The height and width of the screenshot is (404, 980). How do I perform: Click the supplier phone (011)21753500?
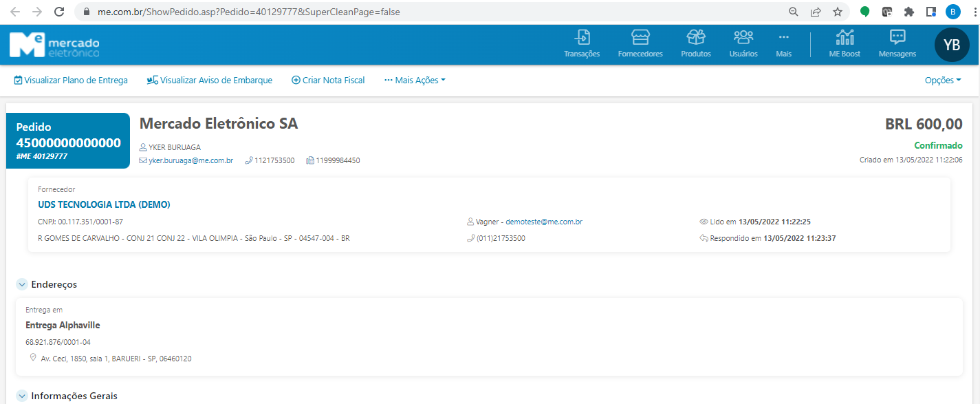click(x=501, y=238)
